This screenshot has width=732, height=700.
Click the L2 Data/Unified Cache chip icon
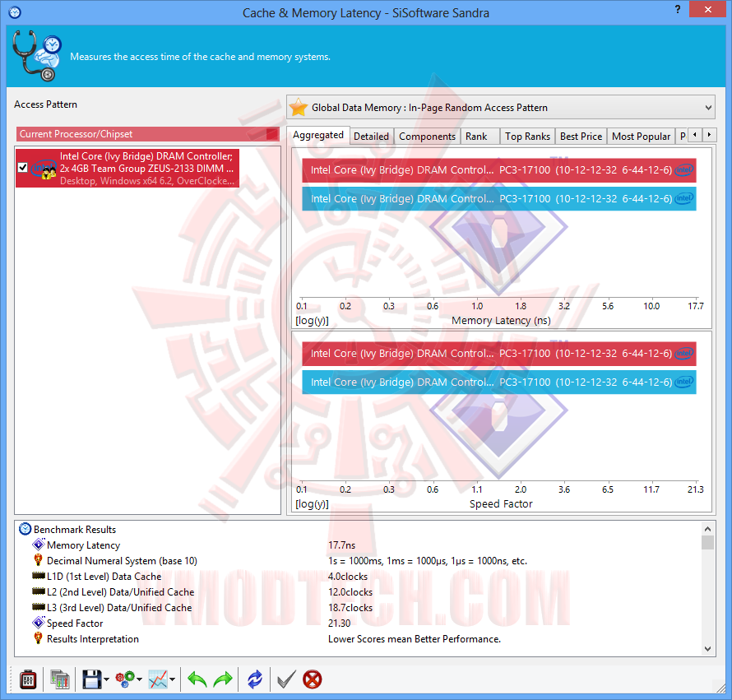(x=39, y=591)
